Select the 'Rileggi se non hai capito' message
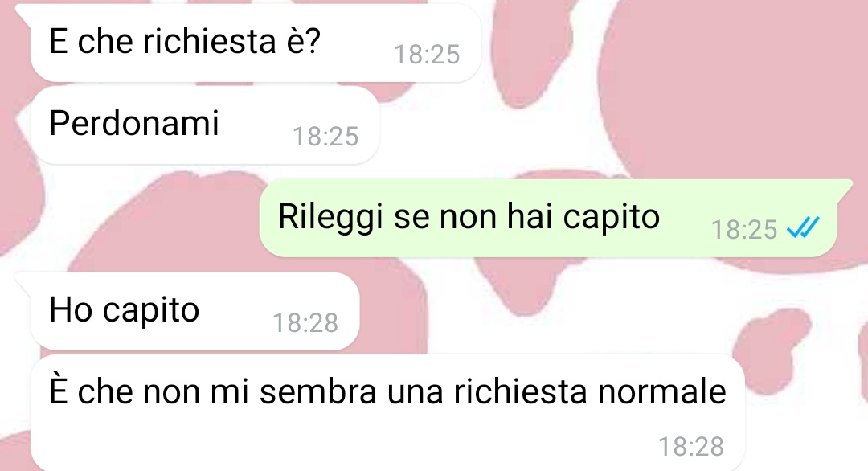Image resolution: width=868 pixels, height=471 pixels. [469, 216]
